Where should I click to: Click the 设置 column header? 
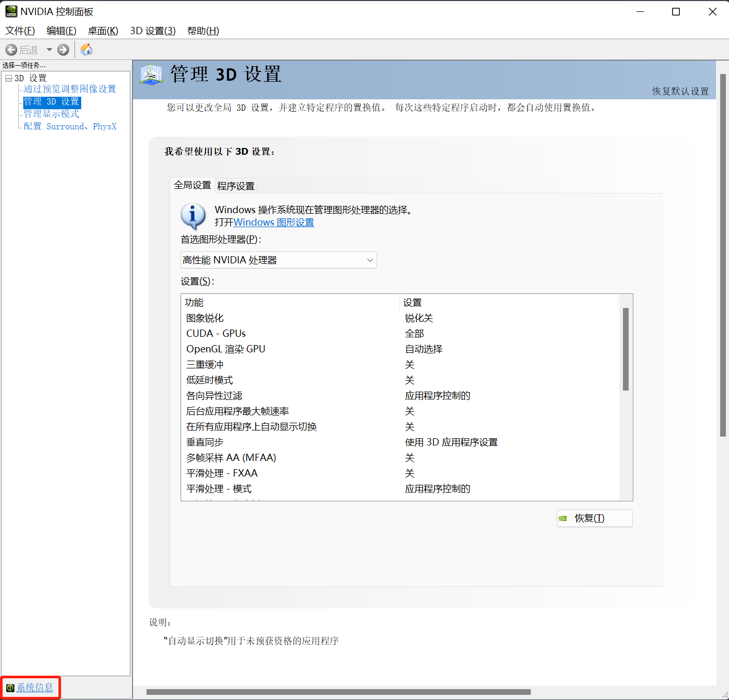click(x=509, y=302)
